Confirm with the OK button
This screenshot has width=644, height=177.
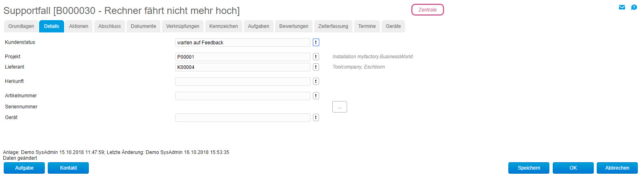point(573,168)
